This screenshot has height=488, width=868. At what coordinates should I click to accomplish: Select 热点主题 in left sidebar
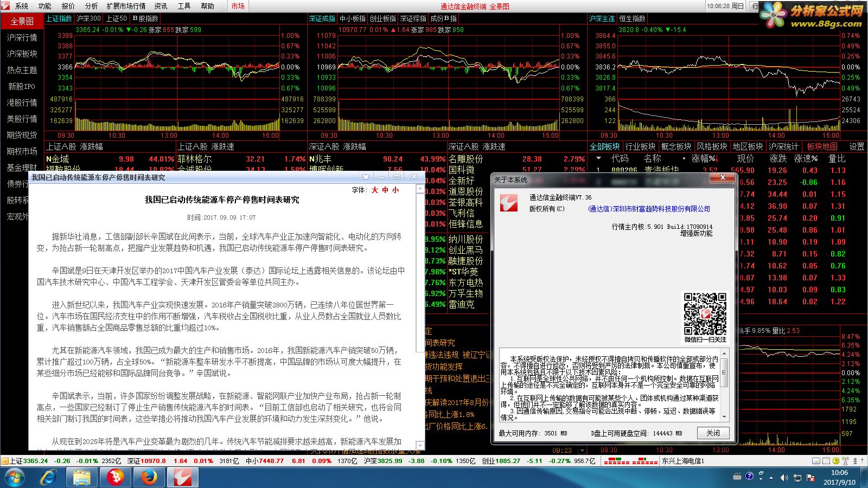22,70
